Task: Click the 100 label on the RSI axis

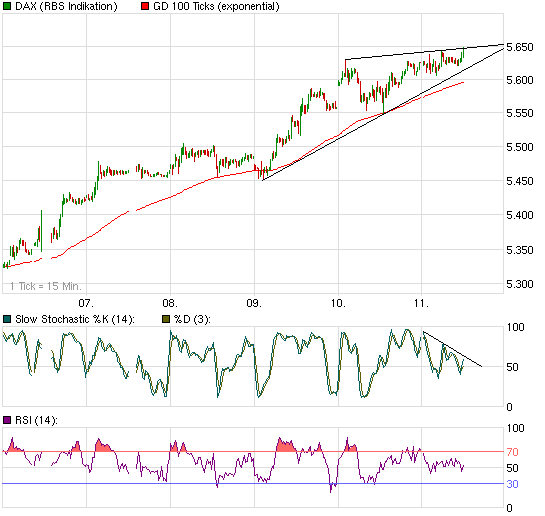Action: pyautogui.click(x=515, y=428)
